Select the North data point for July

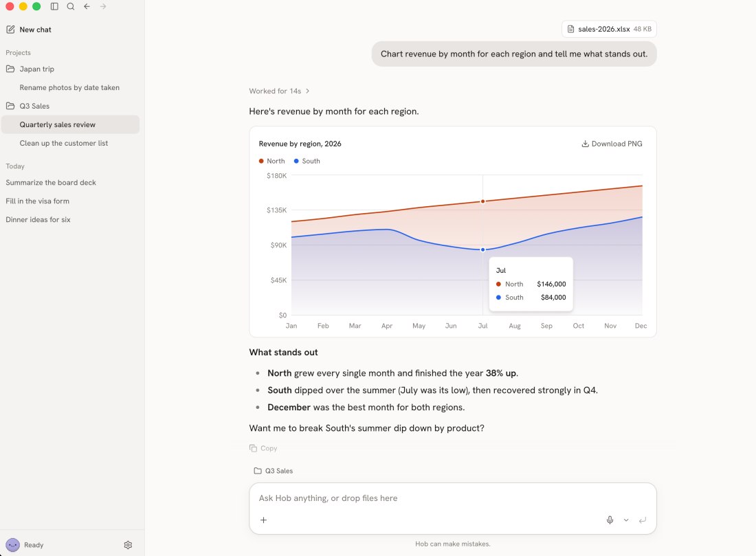482,201
